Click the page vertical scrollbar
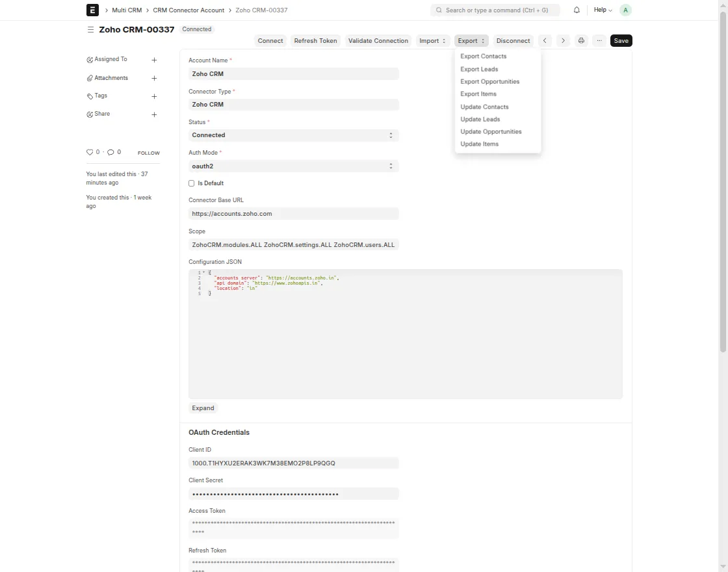 (723, 181)
